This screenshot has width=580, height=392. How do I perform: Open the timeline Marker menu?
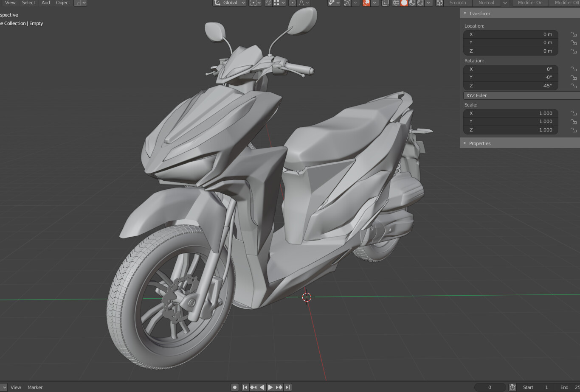click(x=35, y=387)
